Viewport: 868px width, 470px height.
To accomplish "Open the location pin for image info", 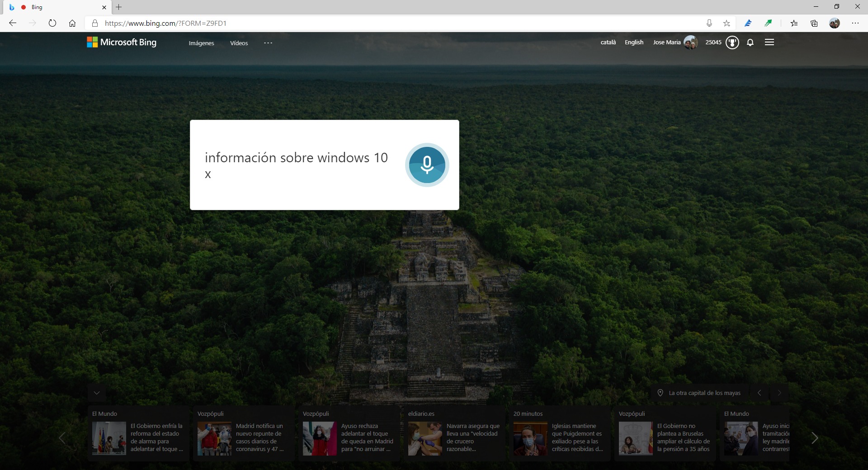I will [660, 393].
